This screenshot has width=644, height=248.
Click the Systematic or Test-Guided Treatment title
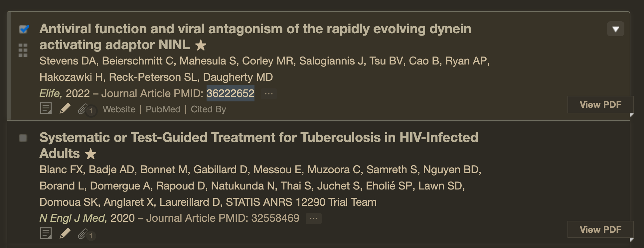258,138
